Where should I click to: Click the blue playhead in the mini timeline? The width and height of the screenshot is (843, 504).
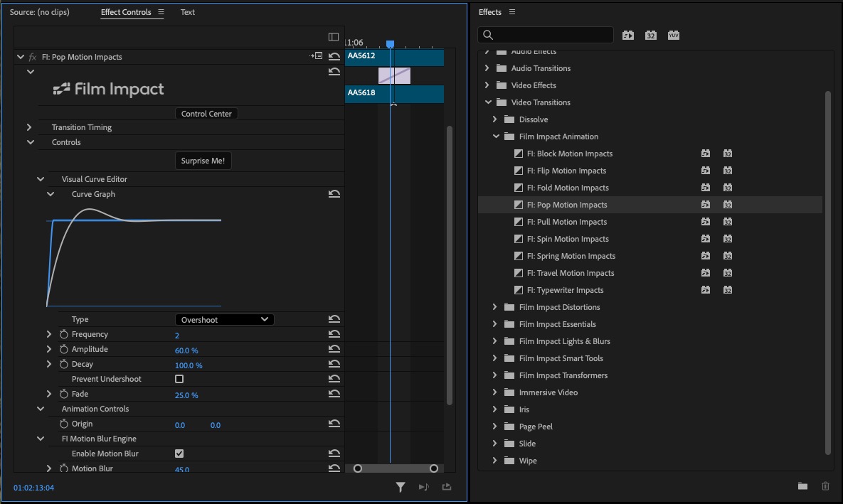click(390, 44)
